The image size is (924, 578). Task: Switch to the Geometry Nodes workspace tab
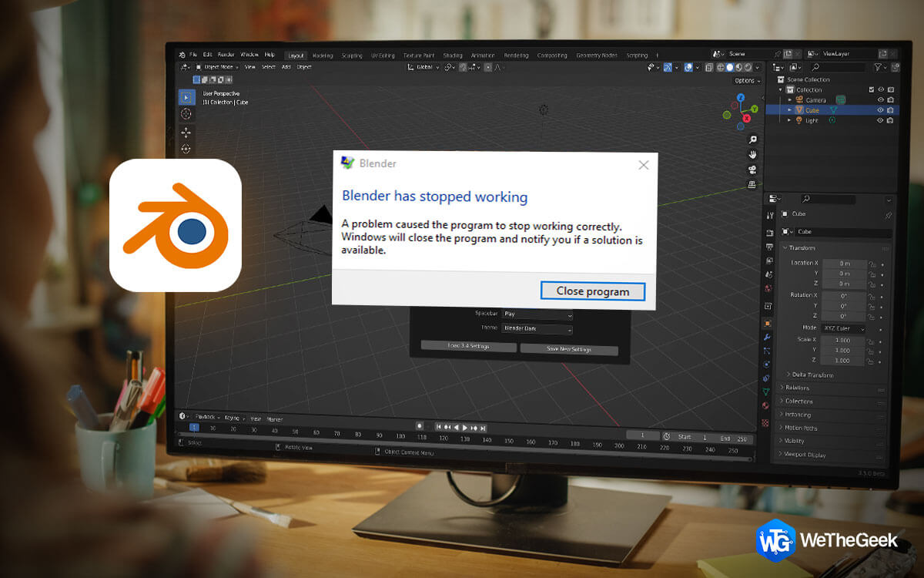(x=597, y=55)
